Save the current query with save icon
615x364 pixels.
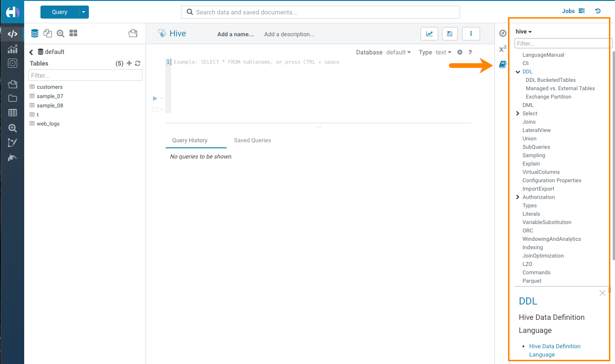click(449, 34)
